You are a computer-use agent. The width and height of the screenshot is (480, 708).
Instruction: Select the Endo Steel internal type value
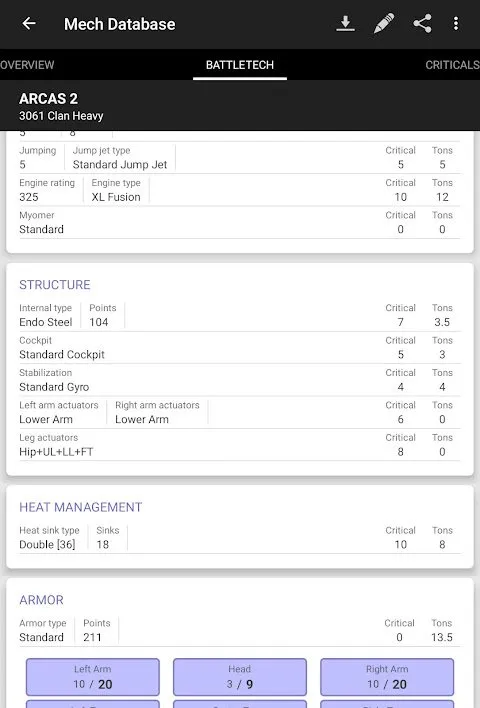(x=46, y=322)
